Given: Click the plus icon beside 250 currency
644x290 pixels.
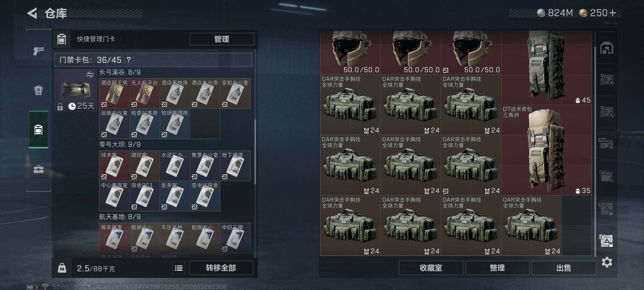Looking at the screenshot, I should [613, 13].
